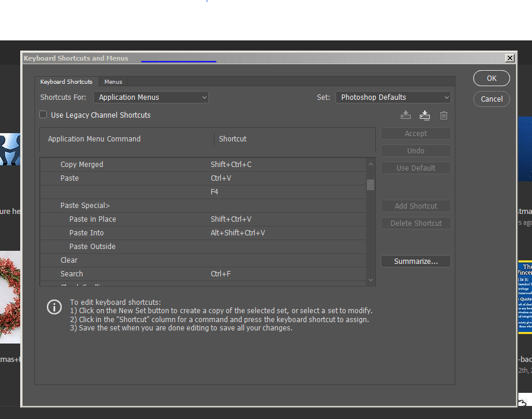Image resolution: width=532 pixels, height=419 pixels.
Task: Create a new set based on current set
Action: (425, 115)
